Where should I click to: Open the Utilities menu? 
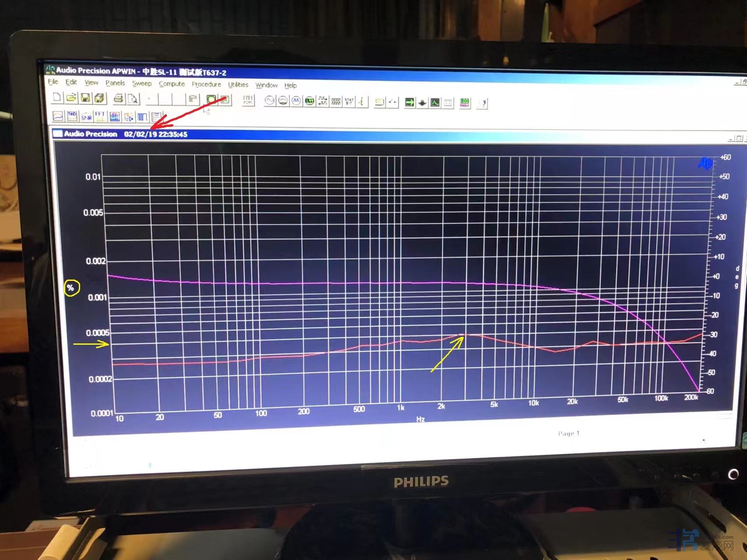coord(238,84)
